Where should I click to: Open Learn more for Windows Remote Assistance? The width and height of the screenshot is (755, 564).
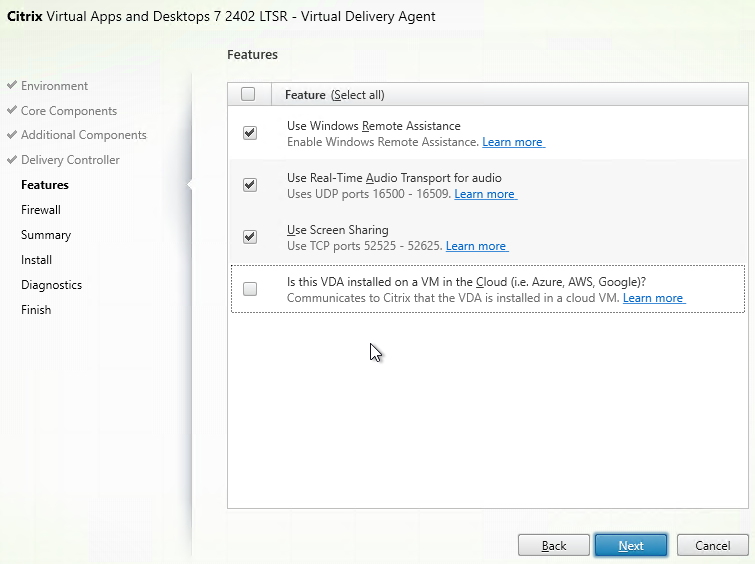point(513,142)
